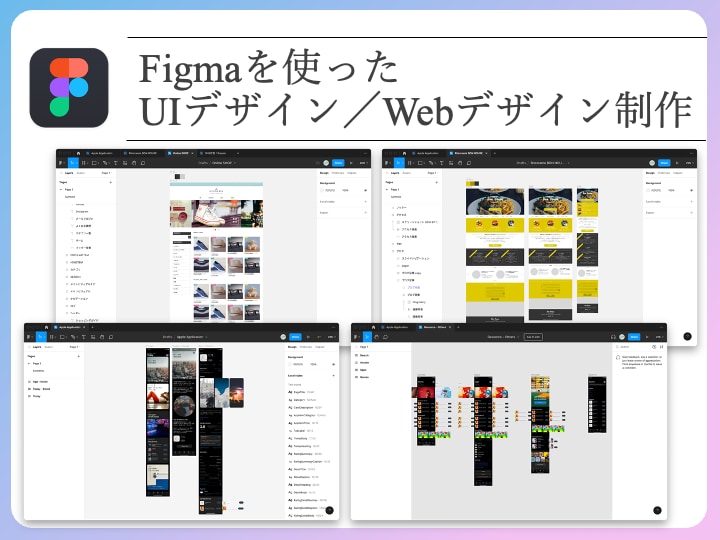Select the Move tool in the sneaker shop window
Viewport: 720px width, 540px height.
click(73, 163)
